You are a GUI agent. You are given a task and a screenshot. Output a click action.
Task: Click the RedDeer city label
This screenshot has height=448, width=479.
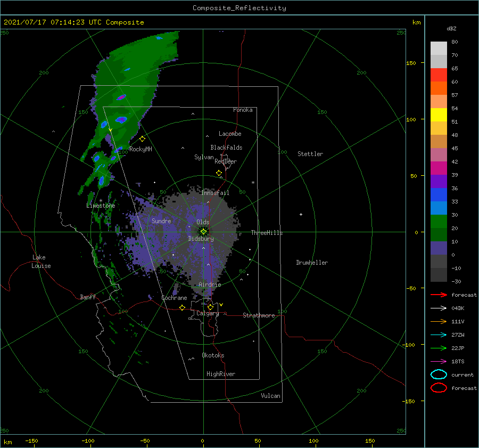[x=226, y=161]
